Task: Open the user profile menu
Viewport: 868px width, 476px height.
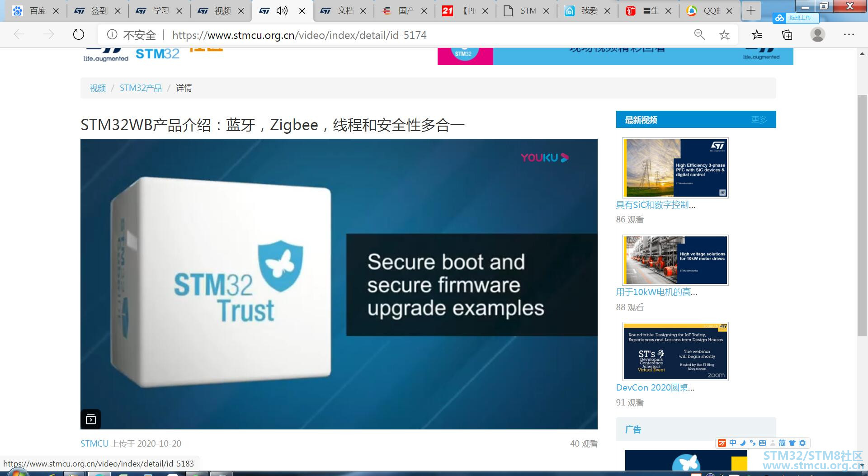Action: 818,35
